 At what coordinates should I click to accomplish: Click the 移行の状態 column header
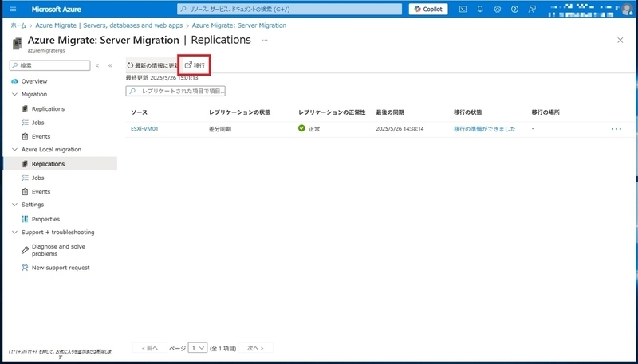click(467, 112)
